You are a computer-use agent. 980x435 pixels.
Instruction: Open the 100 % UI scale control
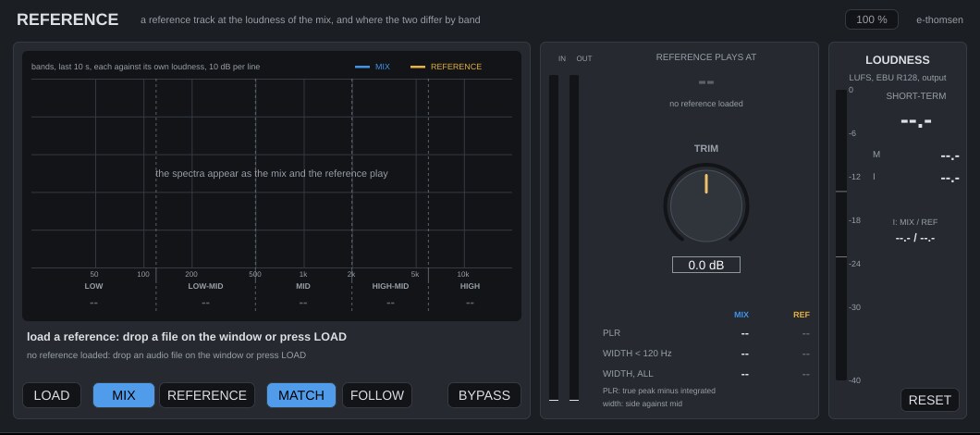click(x=872, y=19)
